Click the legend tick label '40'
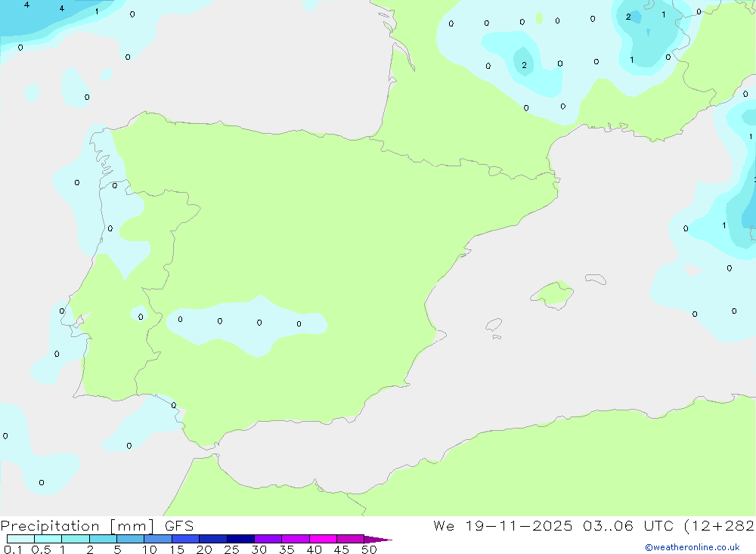 point(314,549)
